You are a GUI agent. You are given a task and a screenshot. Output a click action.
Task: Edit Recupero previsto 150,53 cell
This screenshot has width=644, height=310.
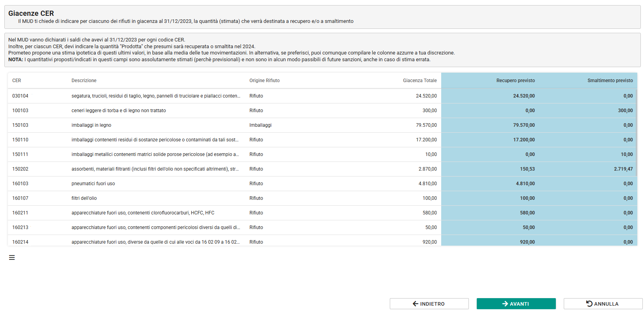[490, 169]
